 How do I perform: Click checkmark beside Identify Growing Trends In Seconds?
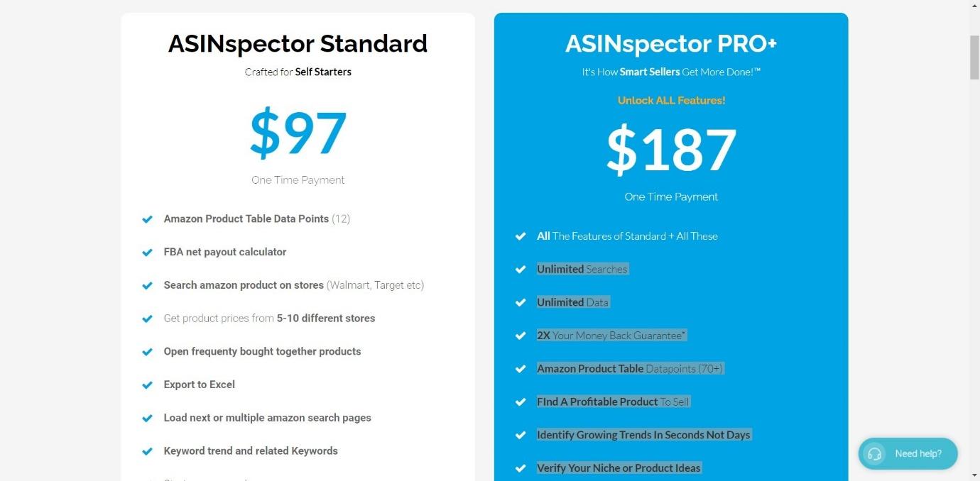521,435
